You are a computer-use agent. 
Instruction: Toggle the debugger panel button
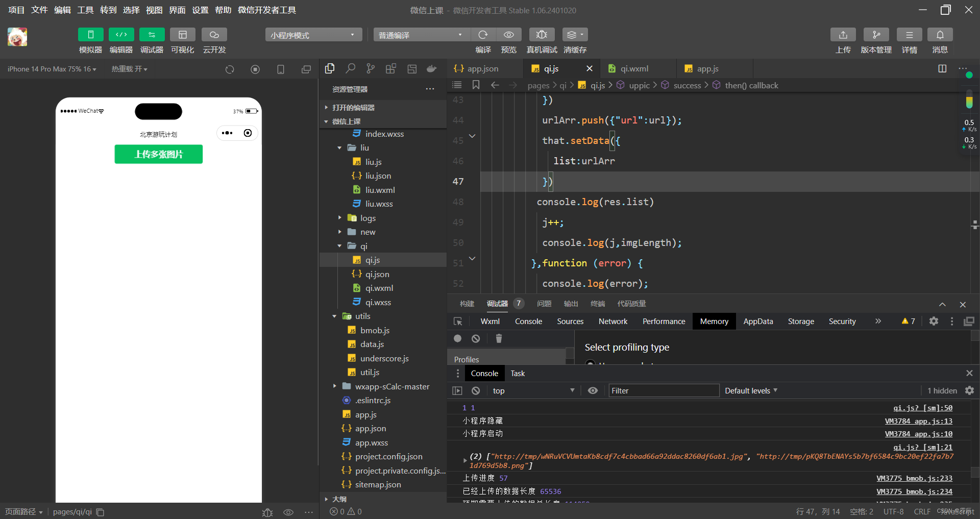[x=152, y=35]
